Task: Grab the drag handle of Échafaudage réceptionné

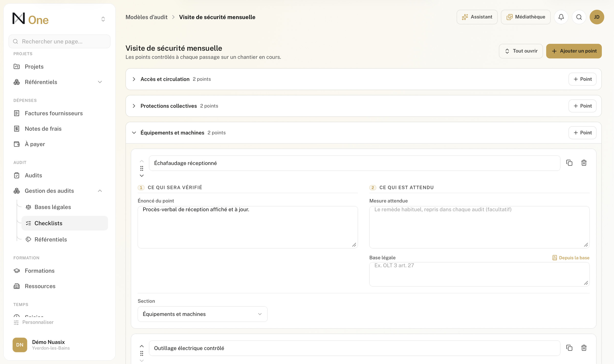Action: coord(142,168)
